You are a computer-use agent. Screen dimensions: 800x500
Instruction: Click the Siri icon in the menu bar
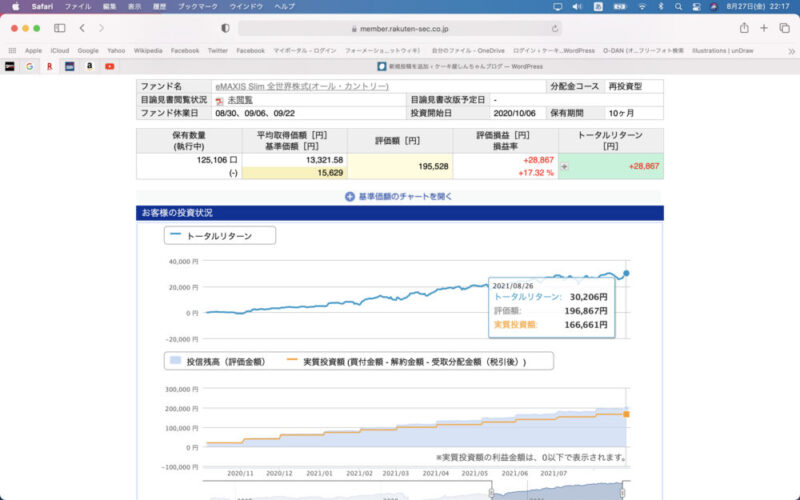pos(714,7)
